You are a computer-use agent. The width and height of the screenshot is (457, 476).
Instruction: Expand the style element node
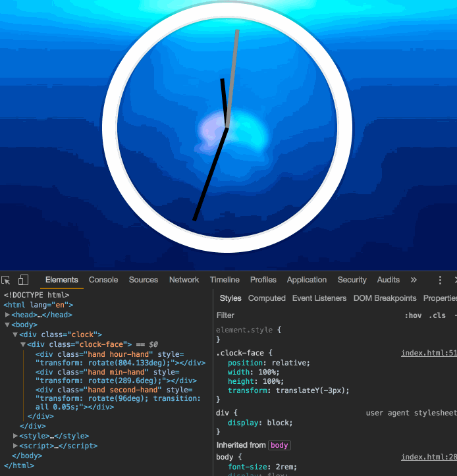[15, 436]
